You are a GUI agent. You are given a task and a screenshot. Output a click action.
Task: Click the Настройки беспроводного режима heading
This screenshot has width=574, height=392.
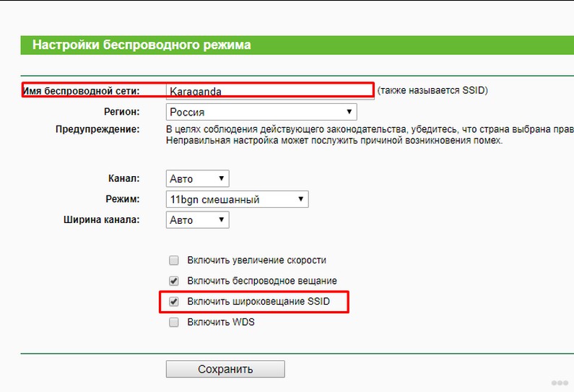tap(142, 45)
